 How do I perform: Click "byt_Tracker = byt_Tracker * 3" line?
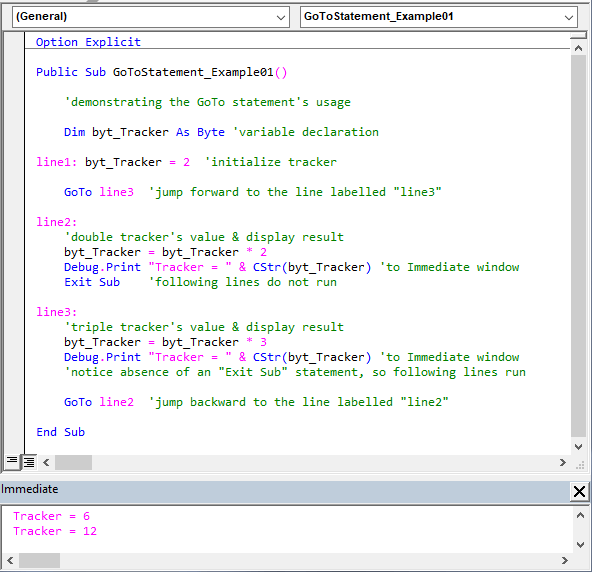165,342
